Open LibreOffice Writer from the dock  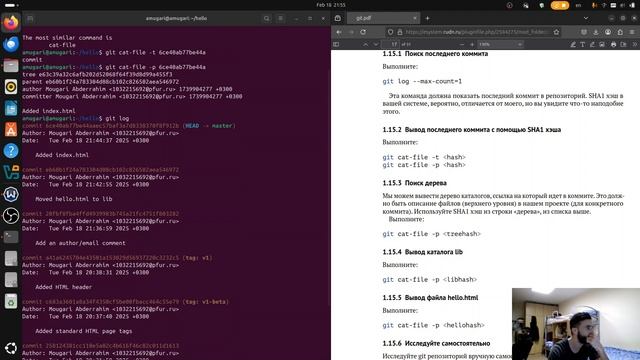11,108
